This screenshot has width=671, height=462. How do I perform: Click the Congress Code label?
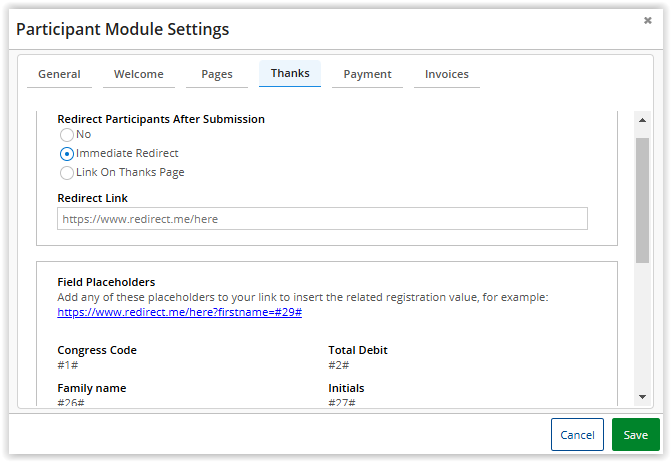pos(97,350)
